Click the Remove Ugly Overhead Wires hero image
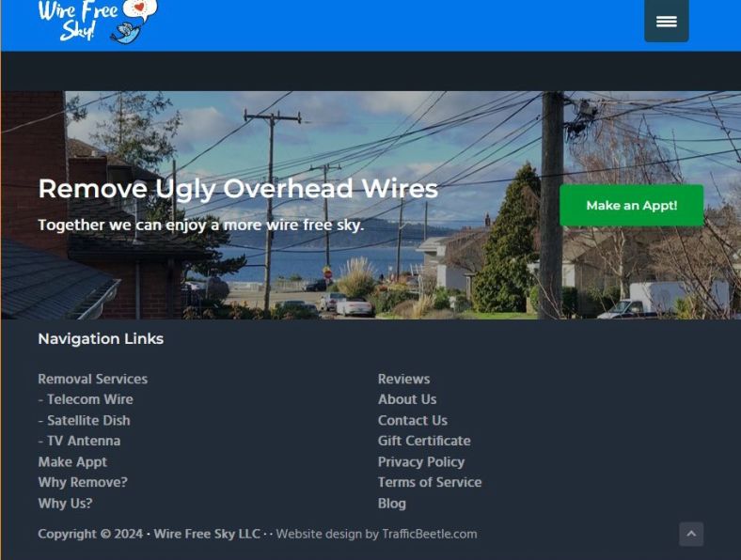 tap(371, 205)
